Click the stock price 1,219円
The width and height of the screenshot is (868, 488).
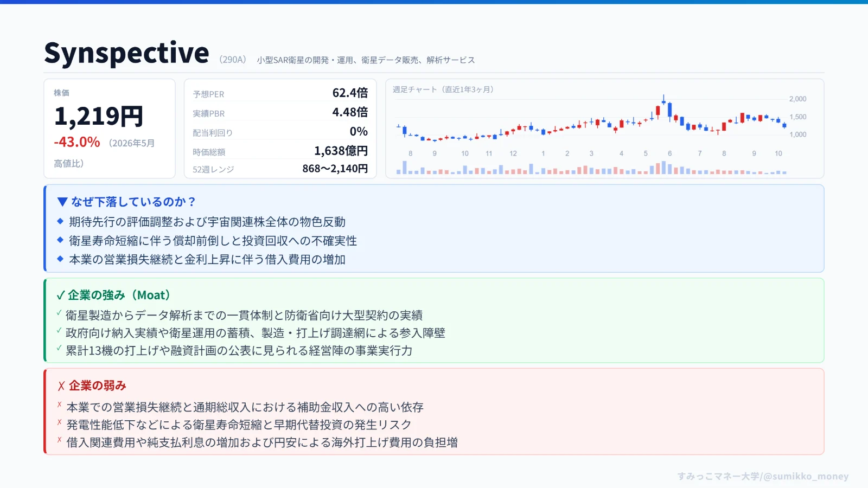point(99,116)
